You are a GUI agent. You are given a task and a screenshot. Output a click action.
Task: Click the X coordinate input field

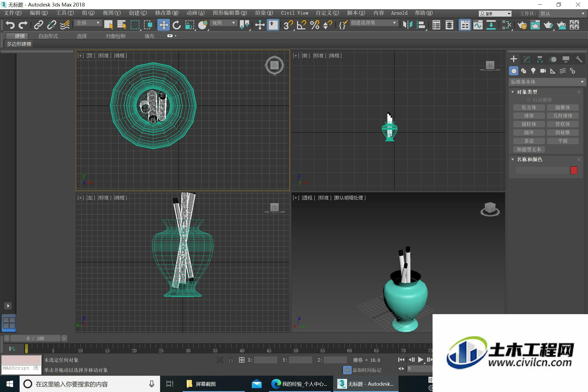(265, 360)
